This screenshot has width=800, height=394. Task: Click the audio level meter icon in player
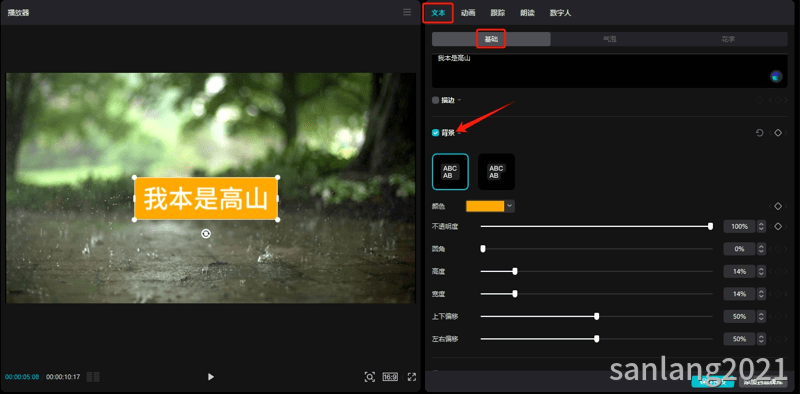click(x=93, y=377)
